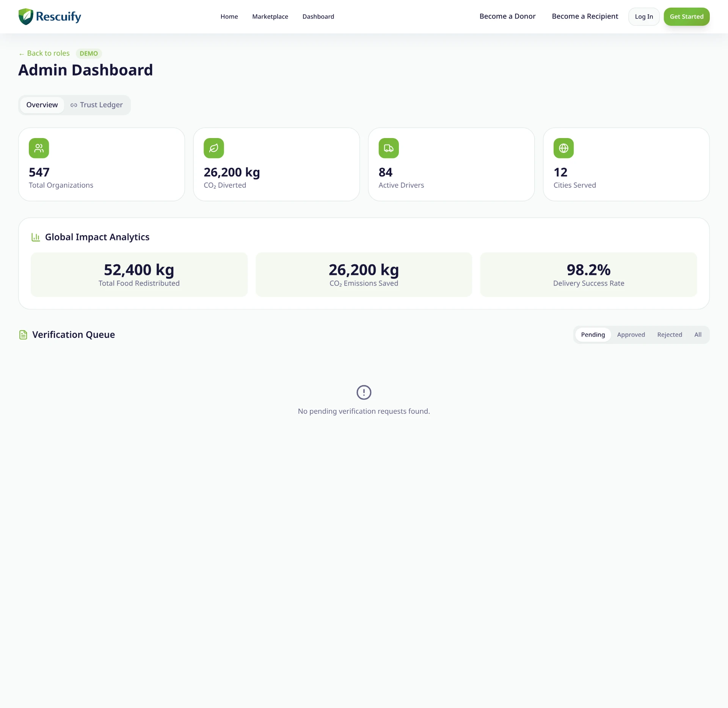Open the Dashboard nav link
The height and width of the screenshot is (708, 728).
tap(318, 17)
